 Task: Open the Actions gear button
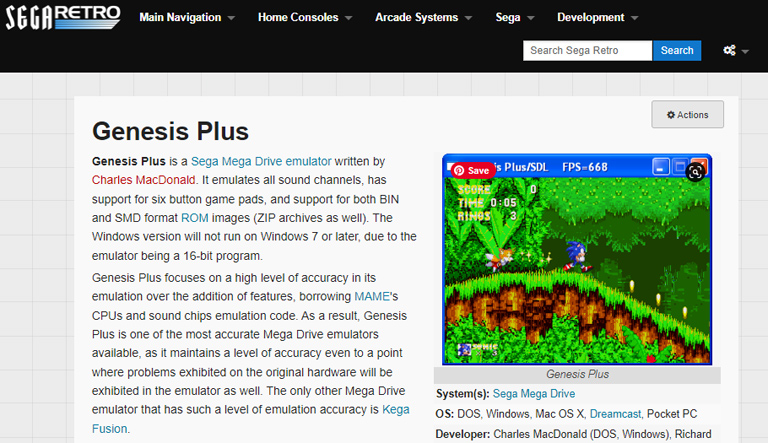687,115
